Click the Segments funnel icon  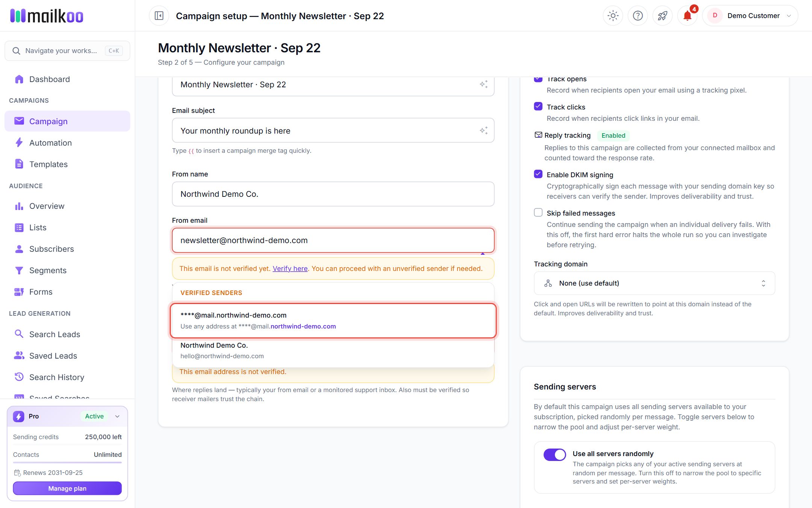tap(19, 271)
